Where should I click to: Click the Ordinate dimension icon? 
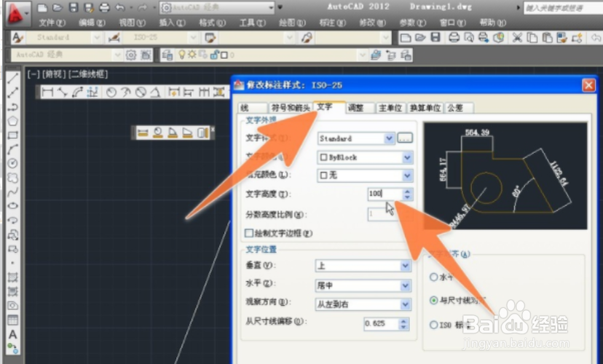pos(92,92)
